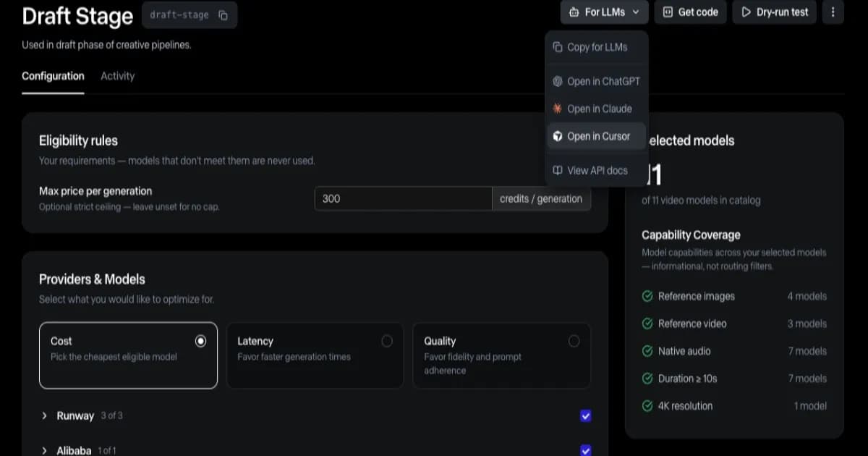Select the Cost radio button
The width and height of the screenshot is (868, 456).
pyautogui.click(x=200, y=341)
